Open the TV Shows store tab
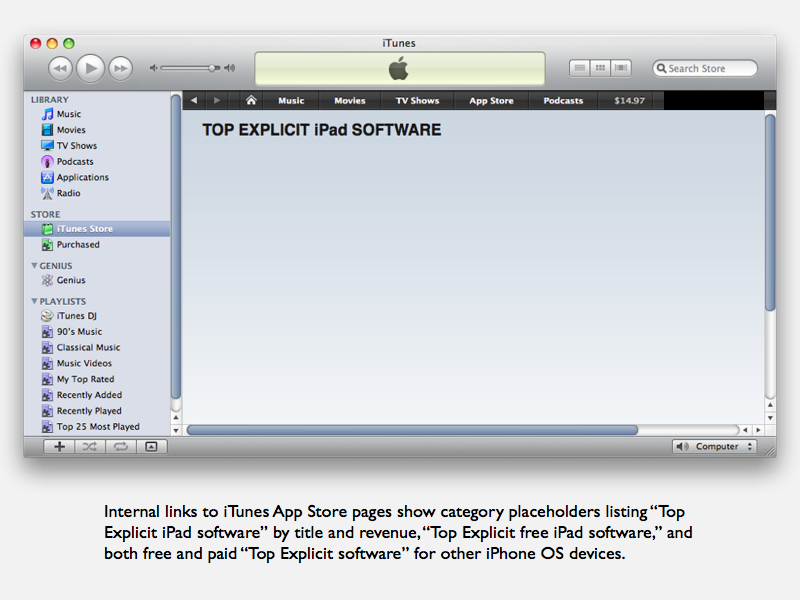Image resolution: width=800 pixels, height=600 pixels. click(x=417, y=101)
